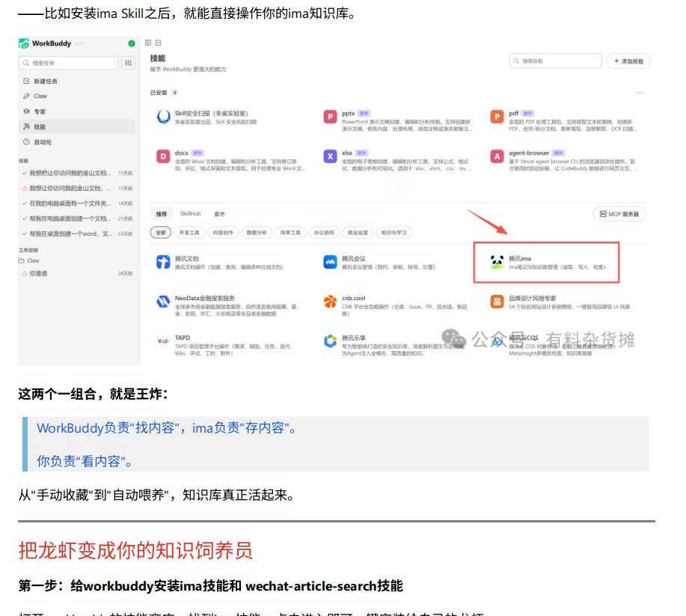The height and width of the screenshot is (616, 686).
Task: Click the cnb.cool skill icon
Action: click(330, 301)
